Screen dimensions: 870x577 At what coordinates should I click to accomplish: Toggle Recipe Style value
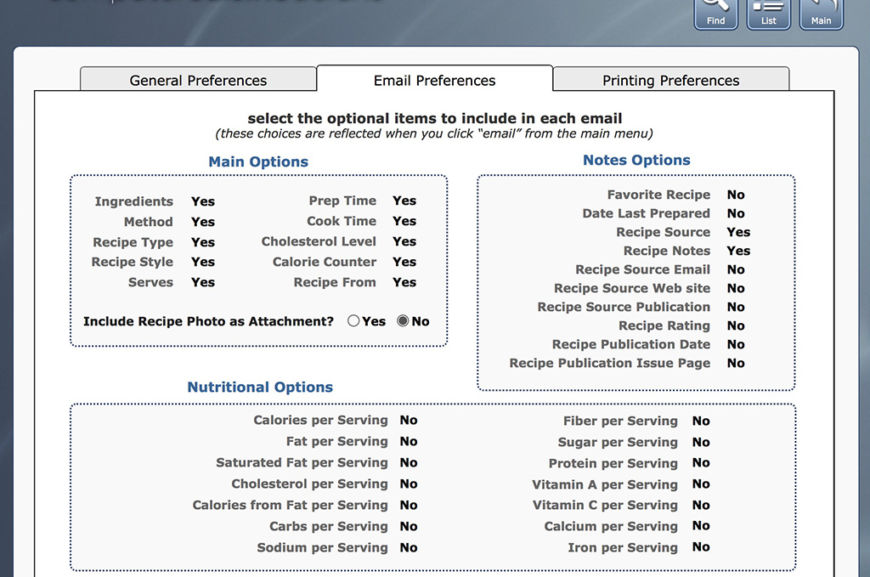(203, 262)
